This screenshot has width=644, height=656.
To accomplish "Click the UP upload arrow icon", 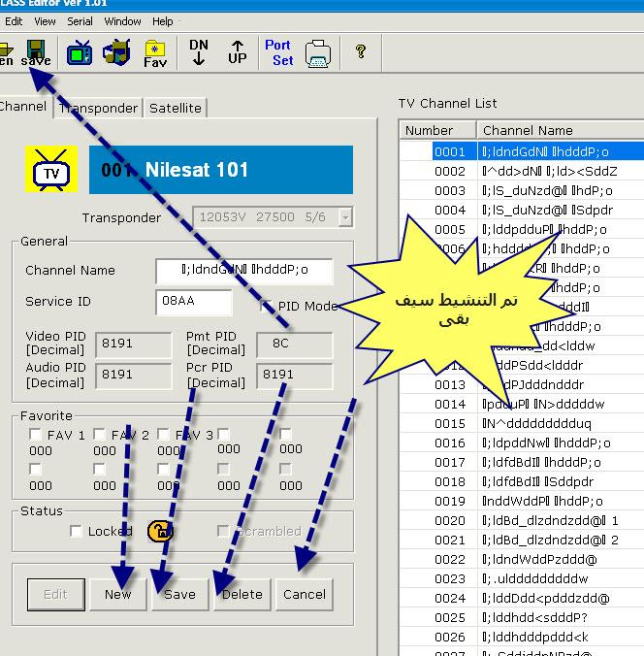I will coord(238,52).
